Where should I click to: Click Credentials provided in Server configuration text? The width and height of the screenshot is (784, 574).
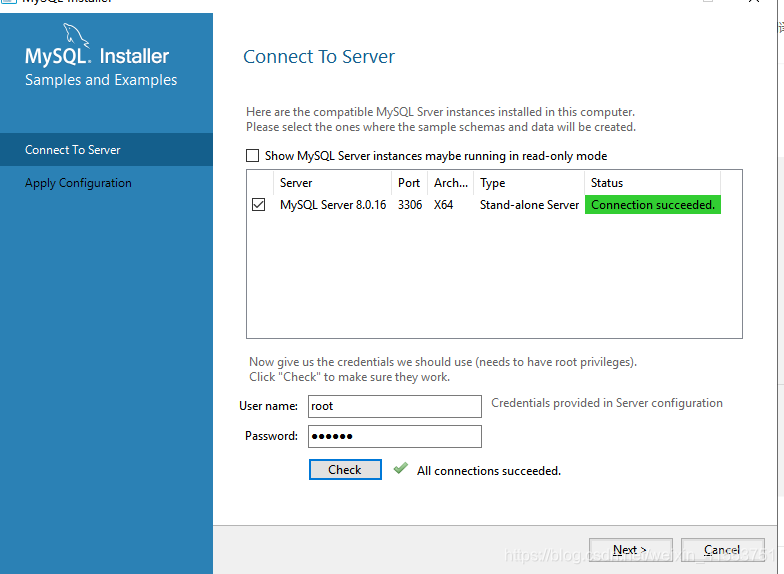607,403
